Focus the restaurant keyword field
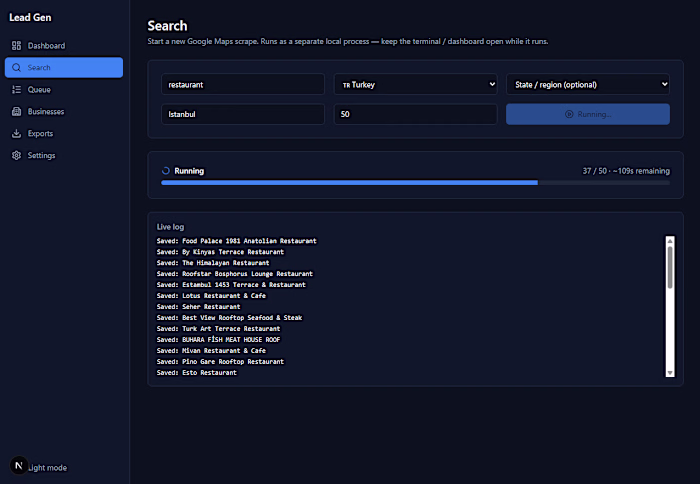The image size is (700, 484). pos(243,84)
